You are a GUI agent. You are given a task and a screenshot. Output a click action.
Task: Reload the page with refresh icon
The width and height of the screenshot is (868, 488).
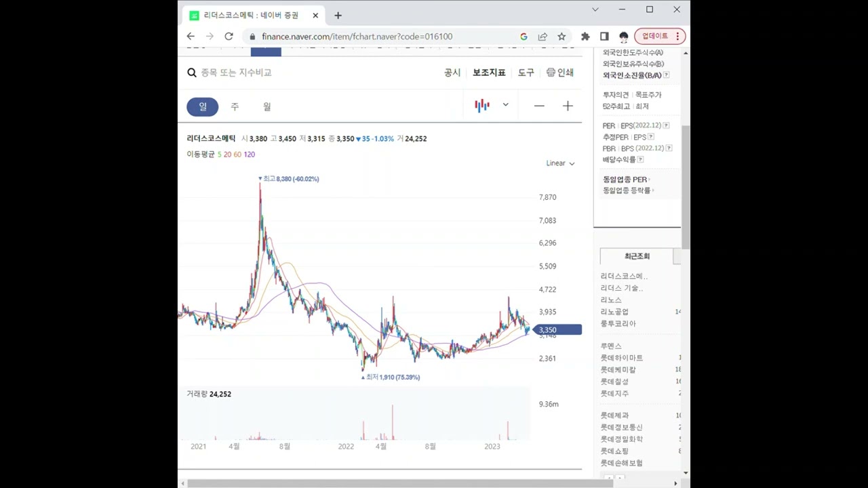tap(229, 37)
